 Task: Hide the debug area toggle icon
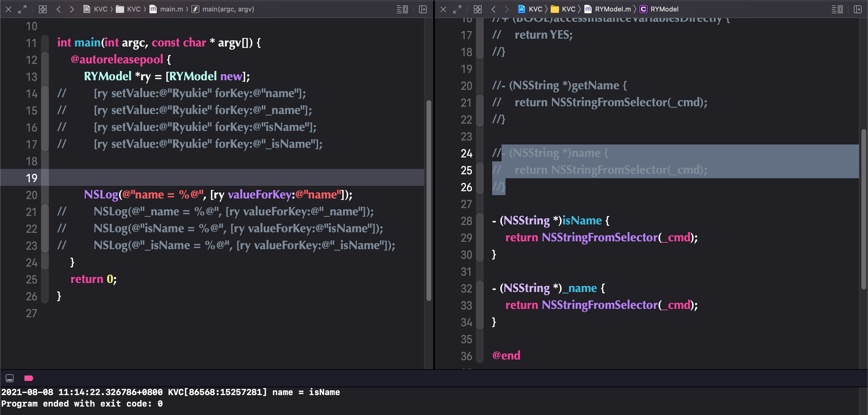coord(10,378)
